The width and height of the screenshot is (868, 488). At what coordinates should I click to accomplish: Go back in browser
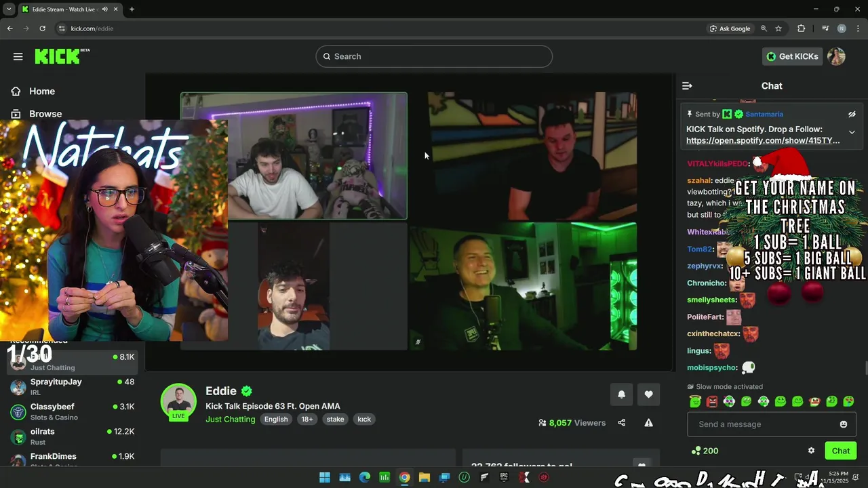tap(9, 28)
